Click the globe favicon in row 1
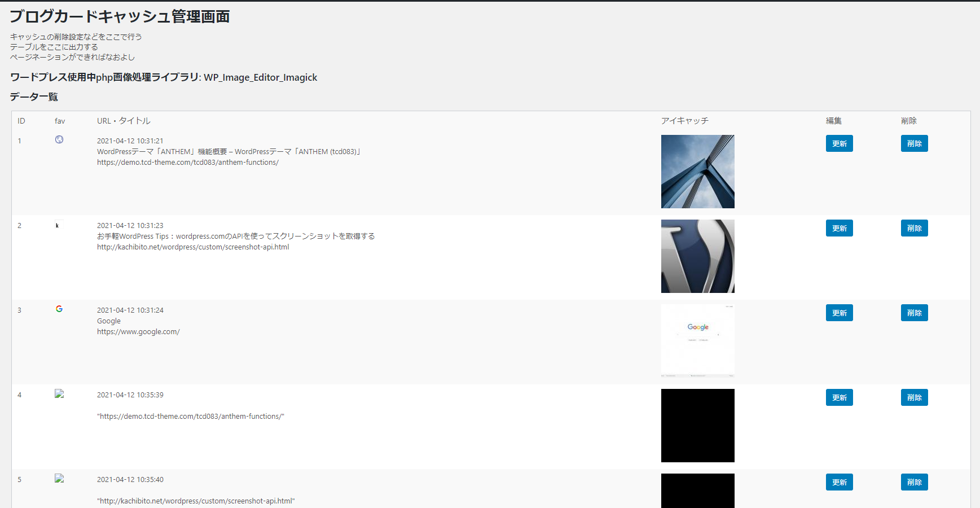The height and width of the screenshot is (508, 980). pos(59,139)
